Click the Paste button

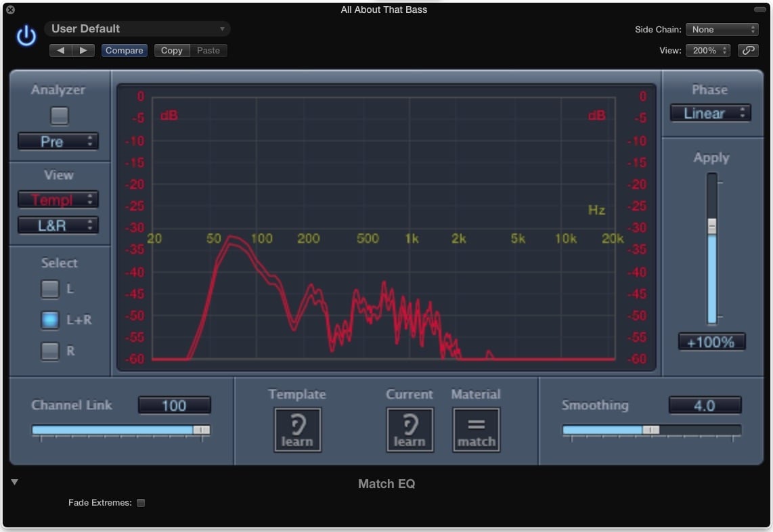[208, 50]
